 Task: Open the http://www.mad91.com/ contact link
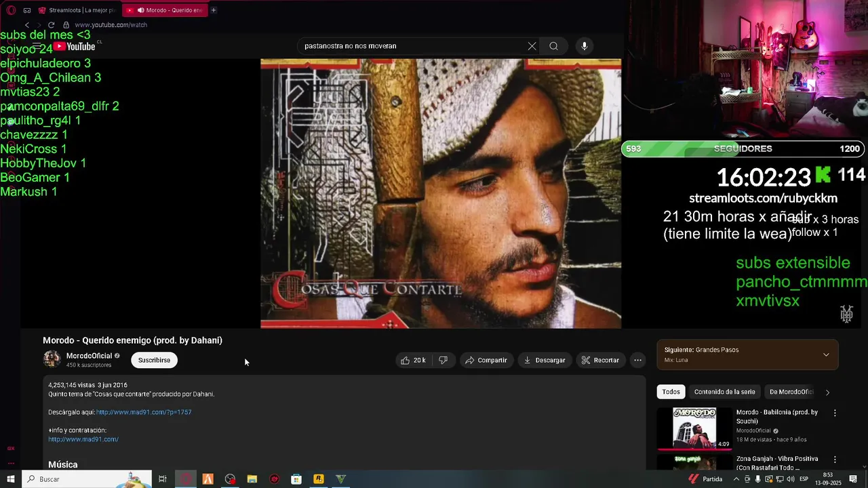(83, 439)
